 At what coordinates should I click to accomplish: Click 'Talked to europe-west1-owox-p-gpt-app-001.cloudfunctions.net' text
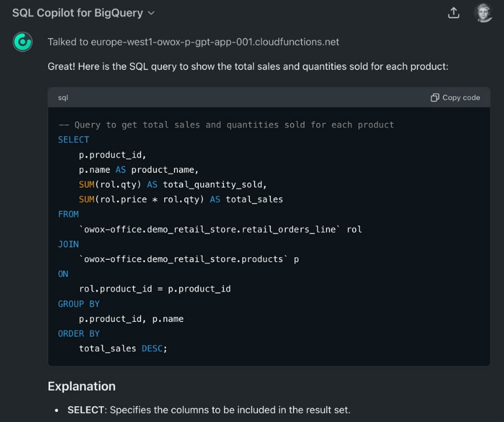click(193, 42)
